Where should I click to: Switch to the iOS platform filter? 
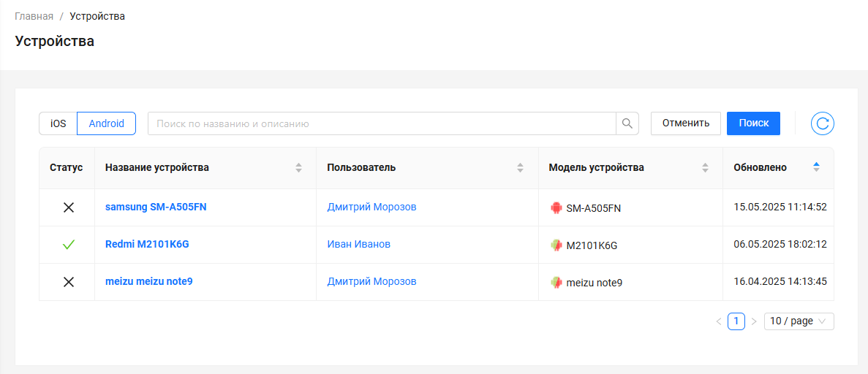59,123
